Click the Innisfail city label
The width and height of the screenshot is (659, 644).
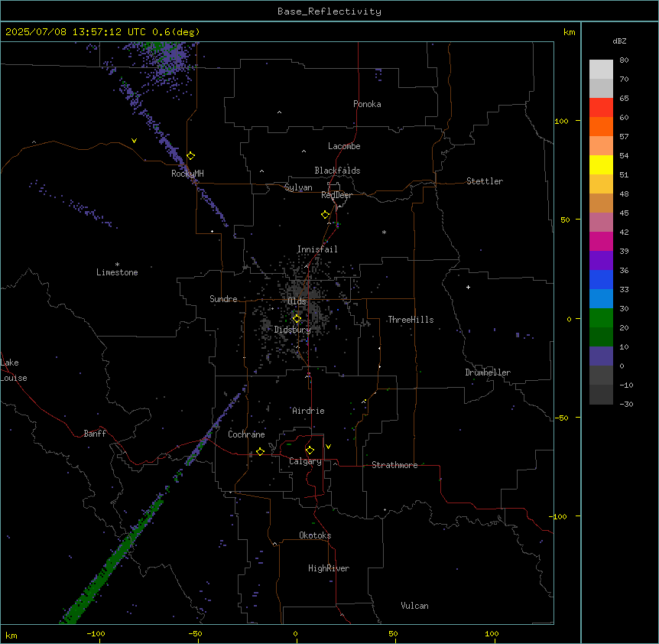[x=317, y=249]
